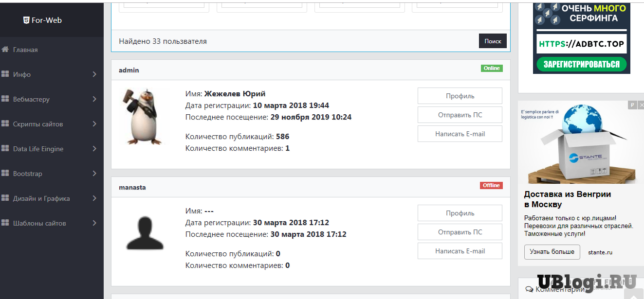The image size is (644, 299).
Task: Click the grid icon beside Вебмастеру
Action: 5,99
